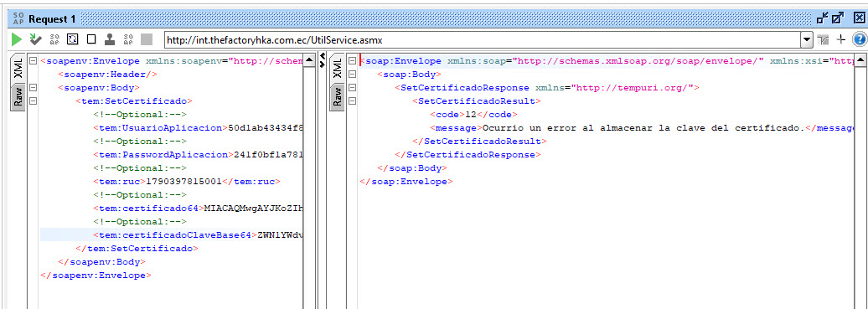Click the closing /soap:Envelope tag in response

click(406, 181)
